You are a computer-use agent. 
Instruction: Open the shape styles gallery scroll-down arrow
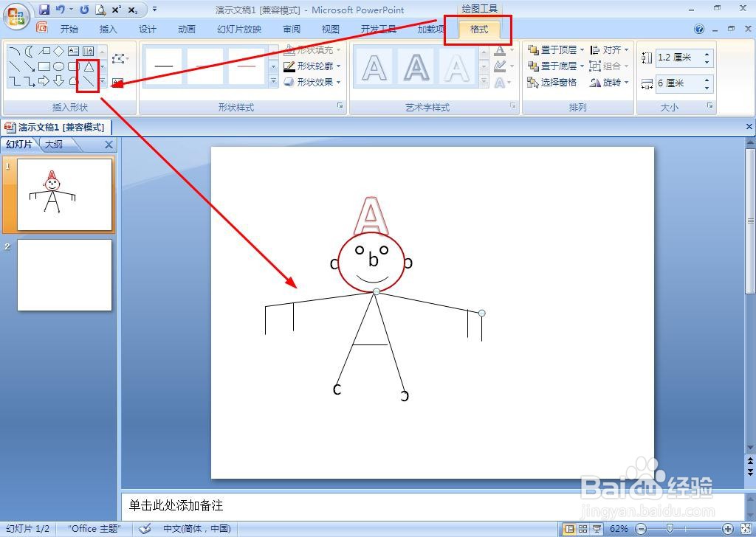[273, 66]
